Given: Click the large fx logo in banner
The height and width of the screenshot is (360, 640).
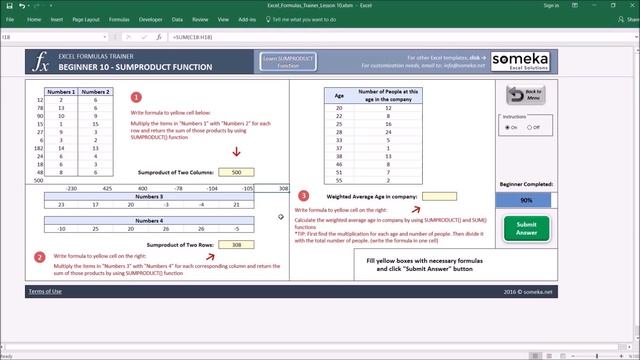Looking at the screenshot, I should click(40, 62).
